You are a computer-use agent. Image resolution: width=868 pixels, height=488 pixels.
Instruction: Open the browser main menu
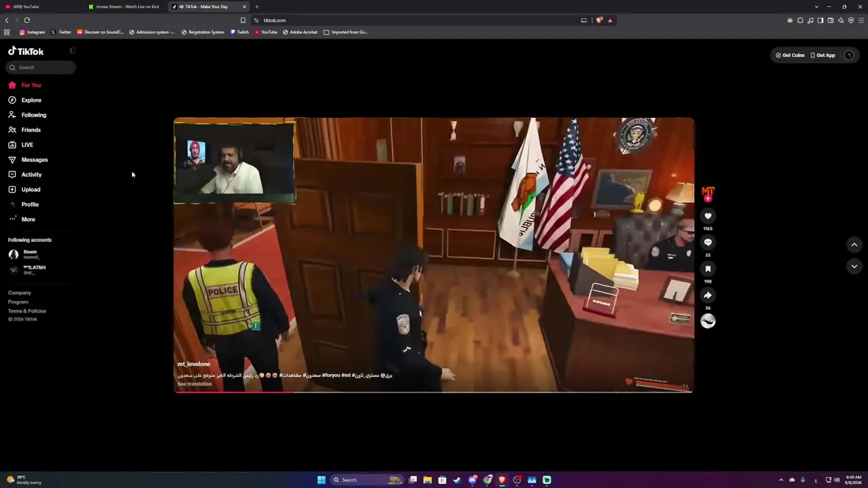click(861, 20)
